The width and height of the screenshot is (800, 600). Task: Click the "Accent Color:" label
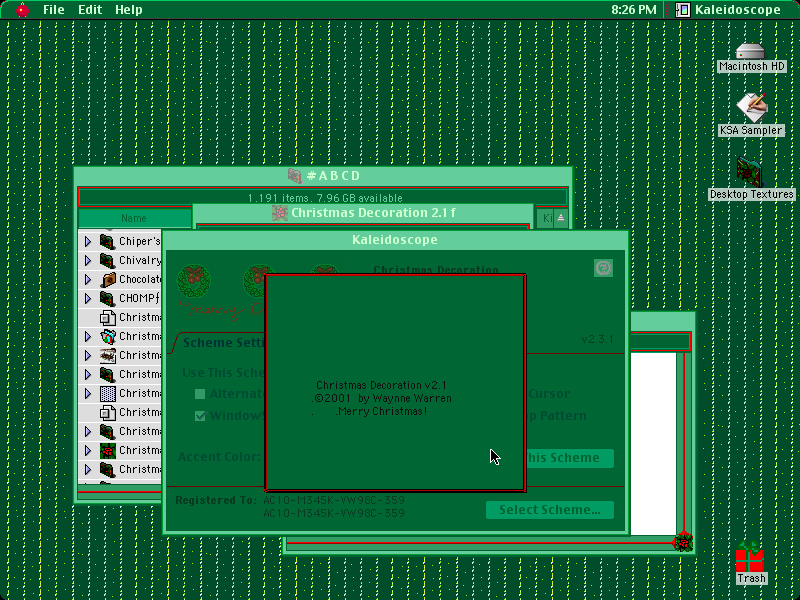pyautogui.click(x=219, y=457)
